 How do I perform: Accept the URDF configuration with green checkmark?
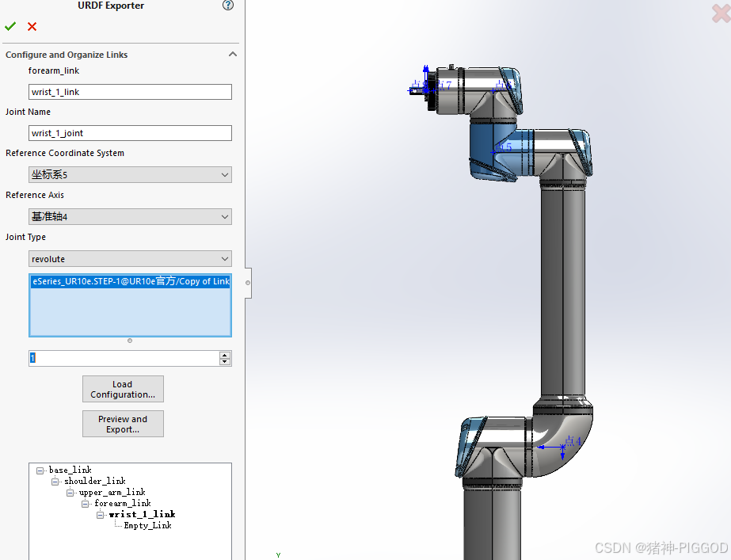(x=10, y=26)
